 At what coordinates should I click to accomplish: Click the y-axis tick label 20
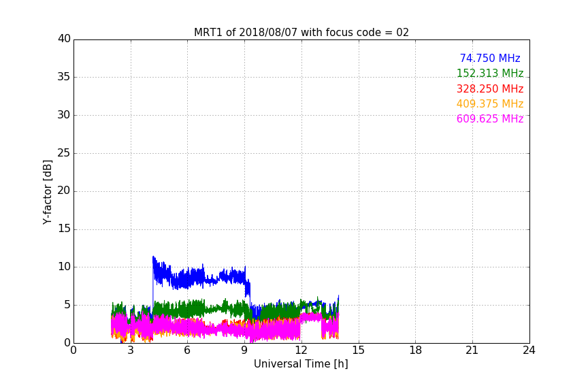[x=64, y=191]
